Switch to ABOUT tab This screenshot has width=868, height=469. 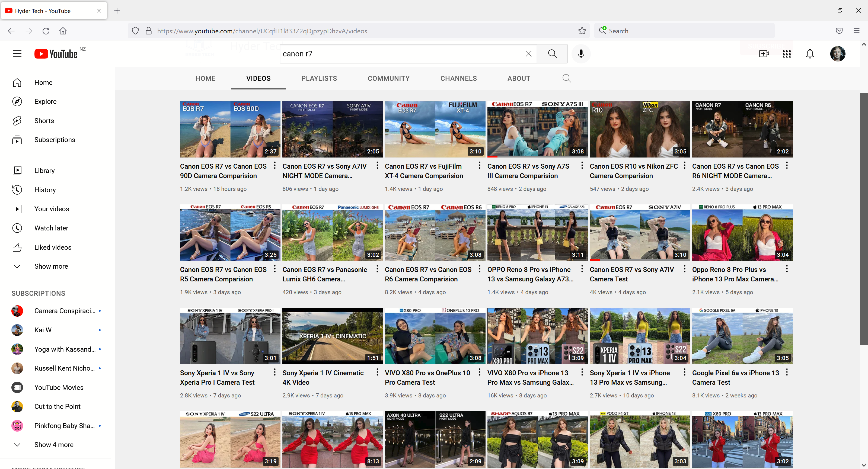pyautogui.click(x=519, y=78)
